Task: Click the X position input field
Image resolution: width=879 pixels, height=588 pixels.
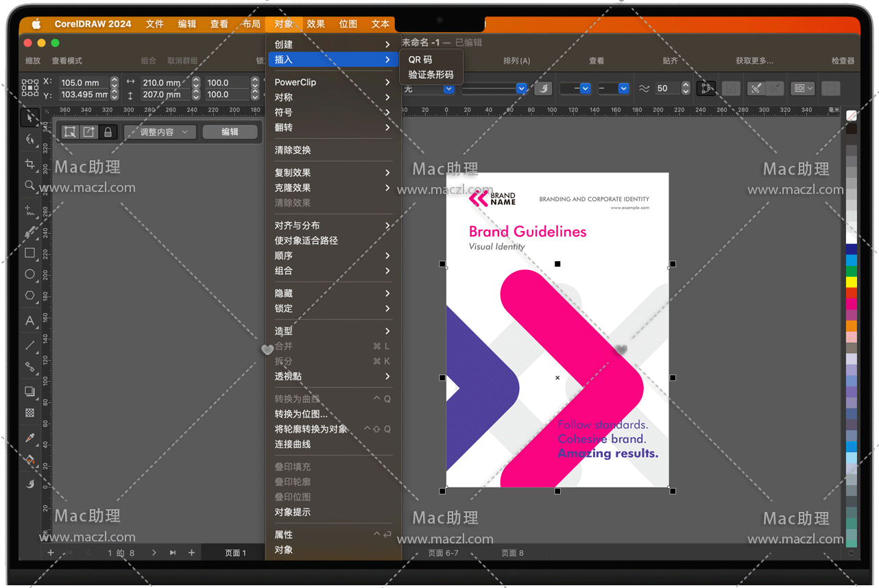Action: coord(84,82)
